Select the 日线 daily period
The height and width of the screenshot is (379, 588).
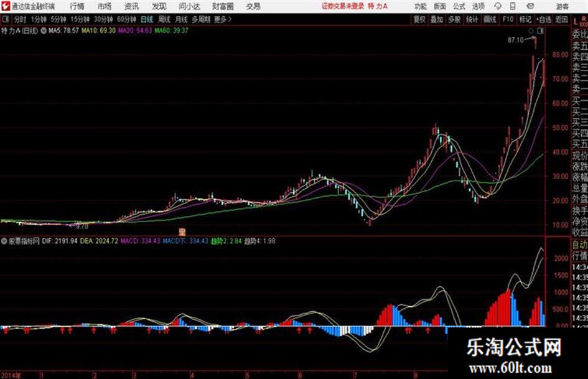point(147,19)
